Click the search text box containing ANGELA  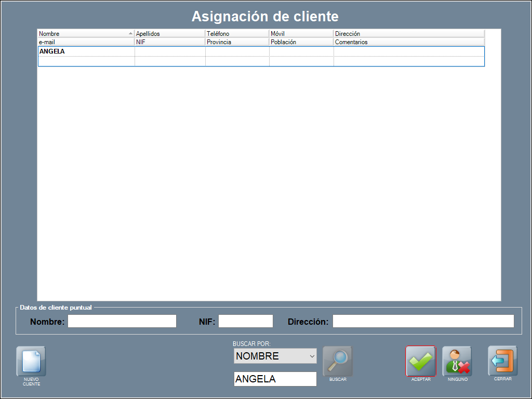275,379
